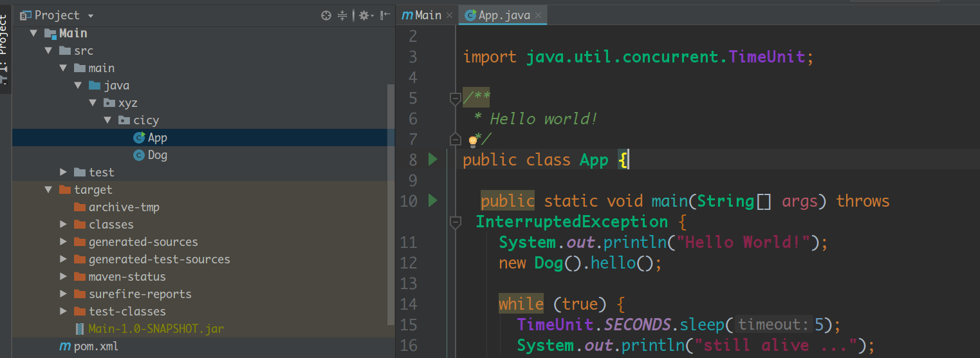The width and height of the screenshot is (980, 358).
Task: Click line number 13 in the gutter
Action: pyautogui.click(x=409, y=283)
